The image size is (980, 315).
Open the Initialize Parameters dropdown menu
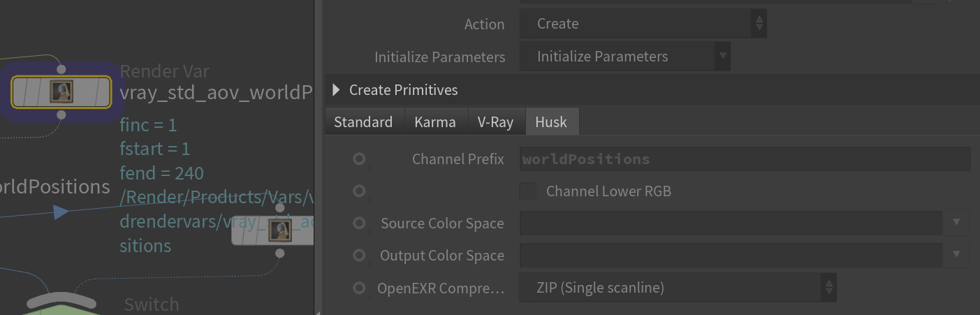625,57
